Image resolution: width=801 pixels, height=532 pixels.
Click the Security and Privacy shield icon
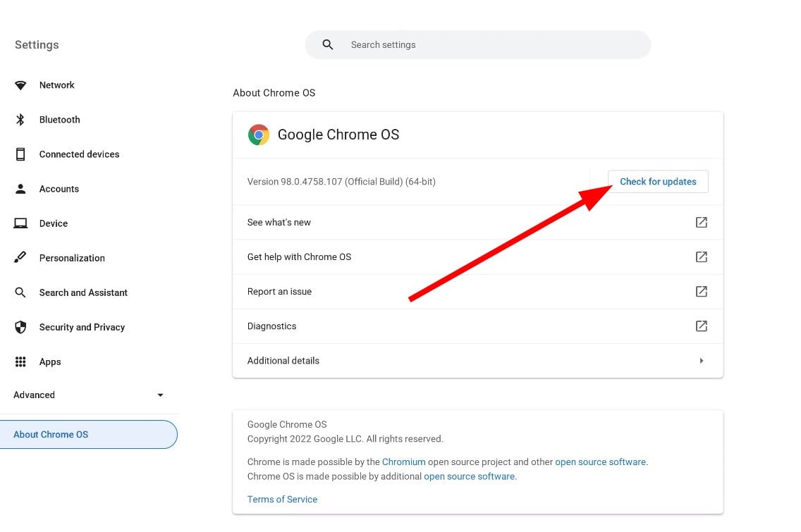pyautogui.click(x=20, y=327)
